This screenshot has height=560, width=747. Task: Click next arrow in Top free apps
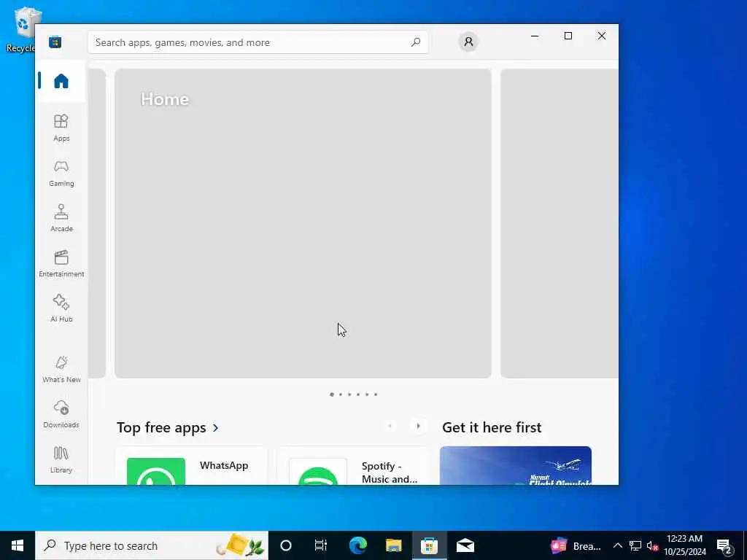(x=418, y=426)
